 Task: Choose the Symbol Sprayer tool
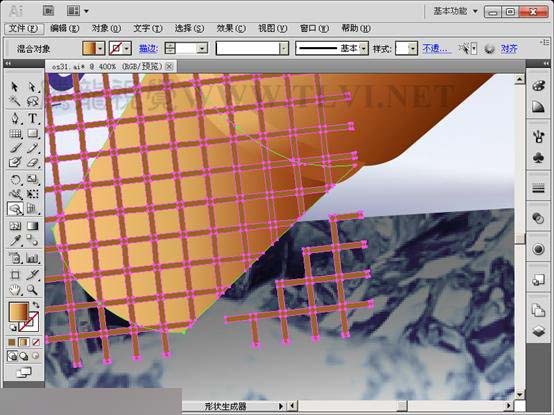coord(15,258)
